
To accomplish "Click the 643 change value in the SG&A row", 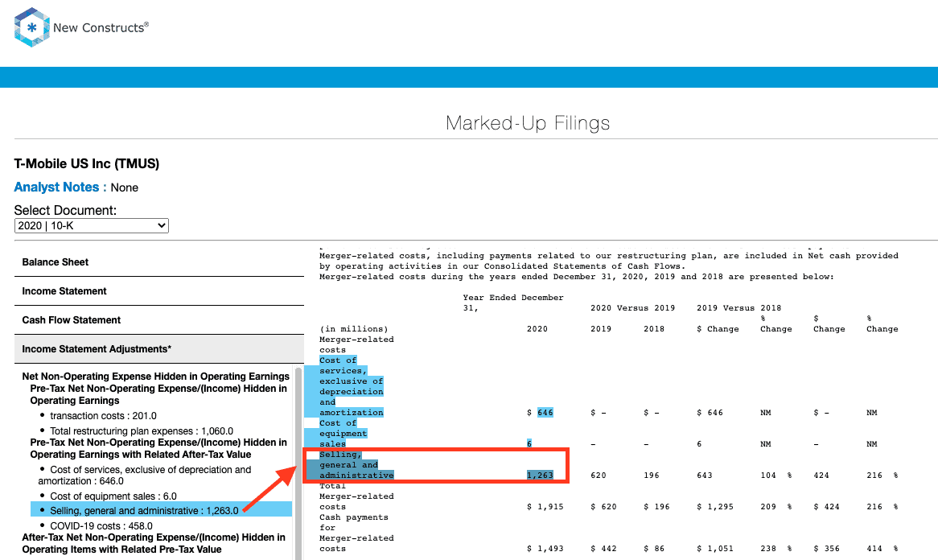I will pyautogui.click(x=705, y=475).
